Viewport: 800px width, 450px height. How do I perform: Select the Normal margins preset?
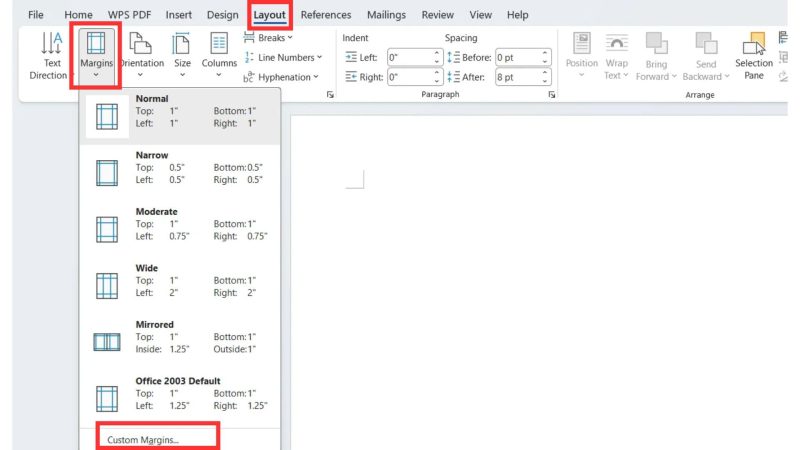pos(180,116)
